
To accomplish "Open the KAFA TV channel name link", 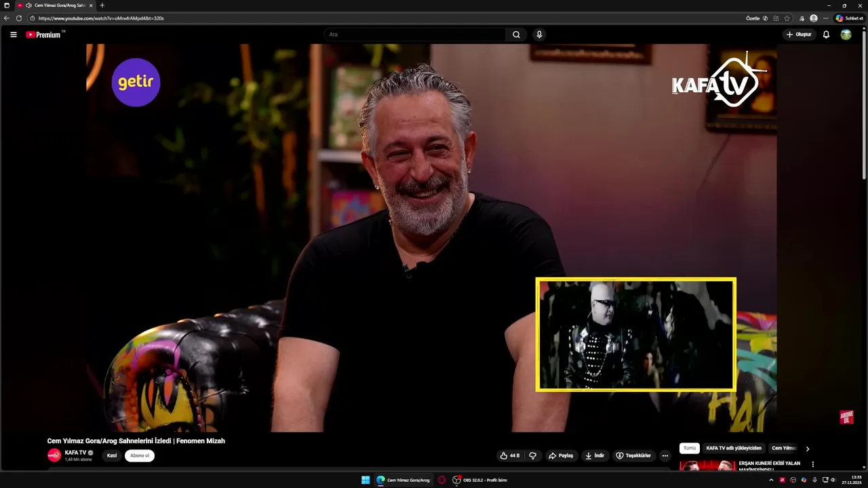I will coord(75,452).
